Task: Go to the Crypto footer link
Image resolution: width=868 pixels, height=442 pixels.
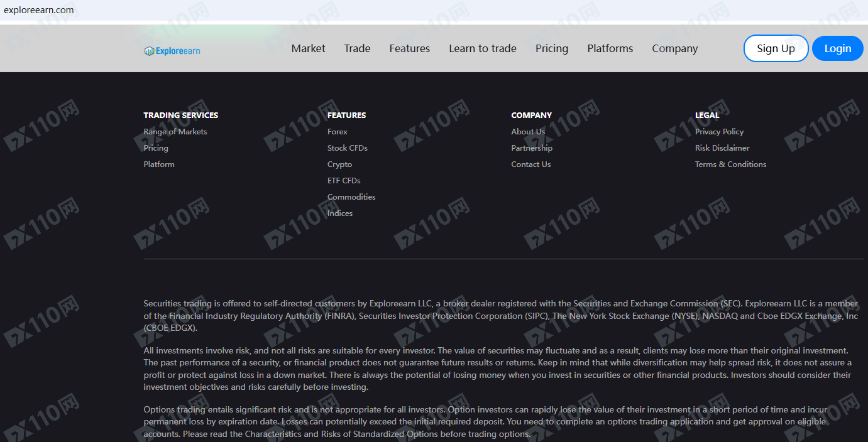Action: (339, 164)
